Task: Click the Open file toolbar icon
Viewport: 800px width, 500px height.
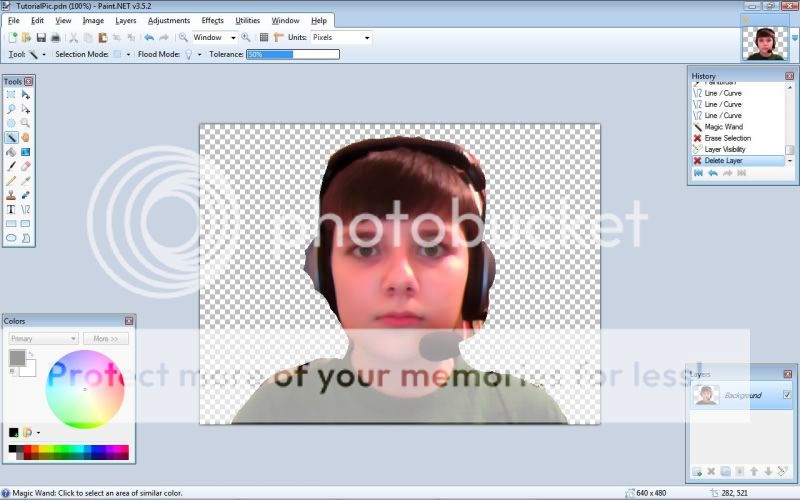Action: click(26, 37)
